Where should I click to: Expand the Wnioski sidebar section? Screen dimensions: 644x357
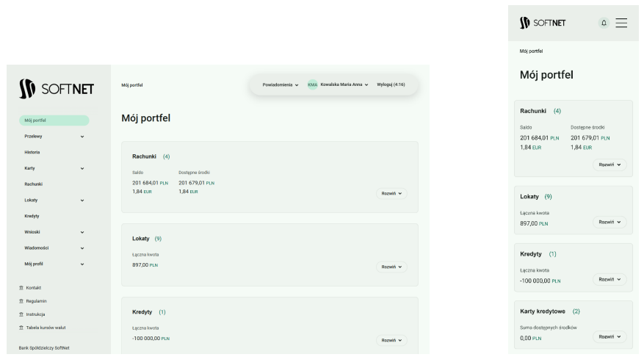pos(82,232)
